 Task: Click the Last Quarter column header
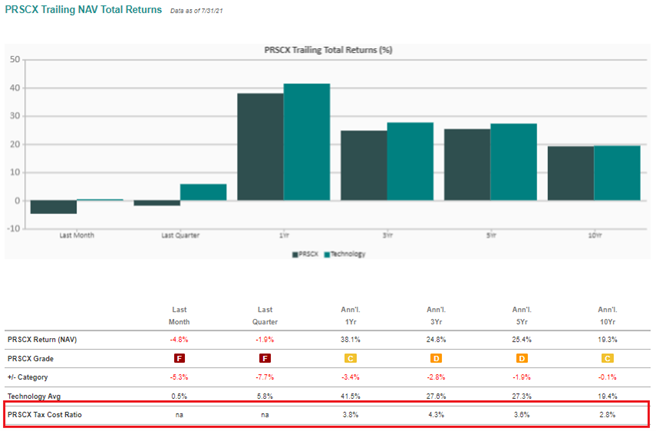[x=265, y=316]
